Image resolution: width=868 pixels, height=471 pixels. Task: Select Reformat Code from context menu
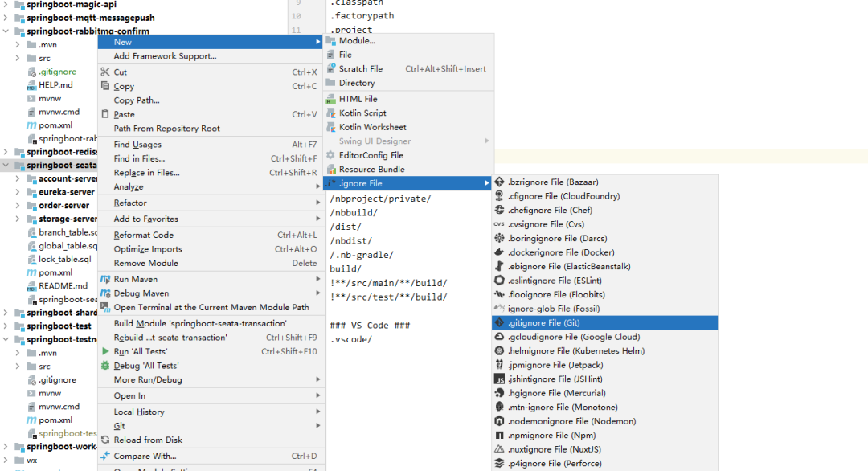pos(211,235)
